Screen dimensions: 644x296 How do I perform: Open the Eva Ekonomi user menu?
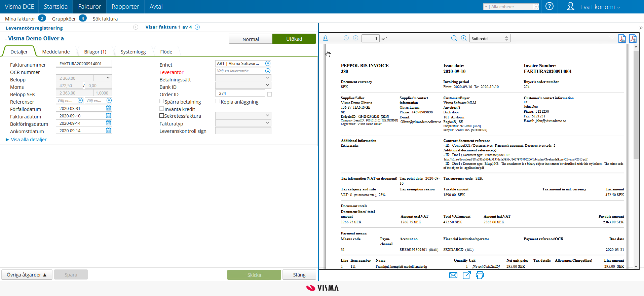[x=600, y=7]
